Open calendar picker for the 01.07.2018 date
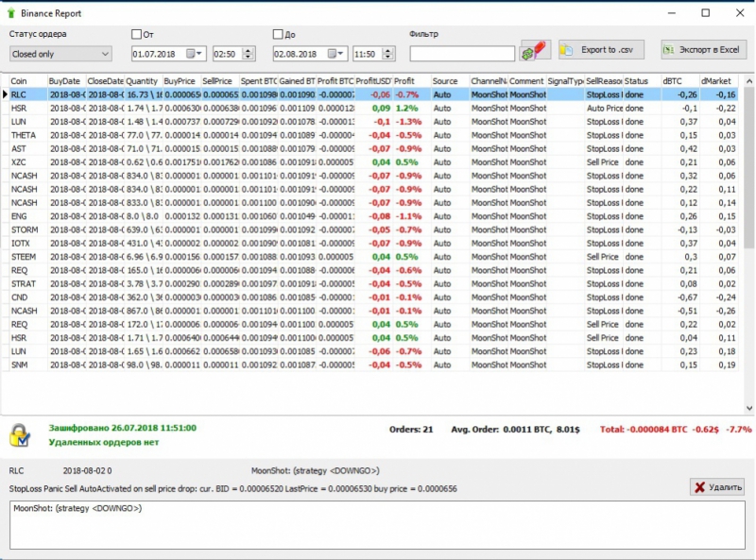This screenshot has height=560, width=756. (x=196, y=54)
